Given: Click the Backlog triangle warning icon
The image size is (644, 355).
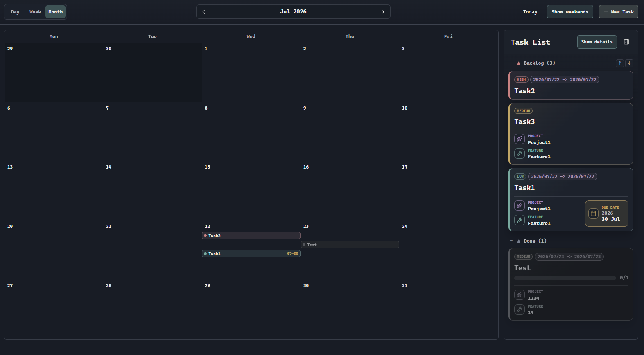Looking at the screenshot, I should (x=519, y=63).
